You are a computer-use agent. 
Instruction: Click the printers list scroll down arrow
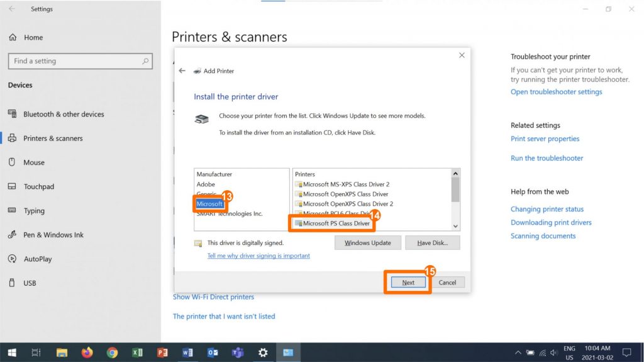click(455, 226)
